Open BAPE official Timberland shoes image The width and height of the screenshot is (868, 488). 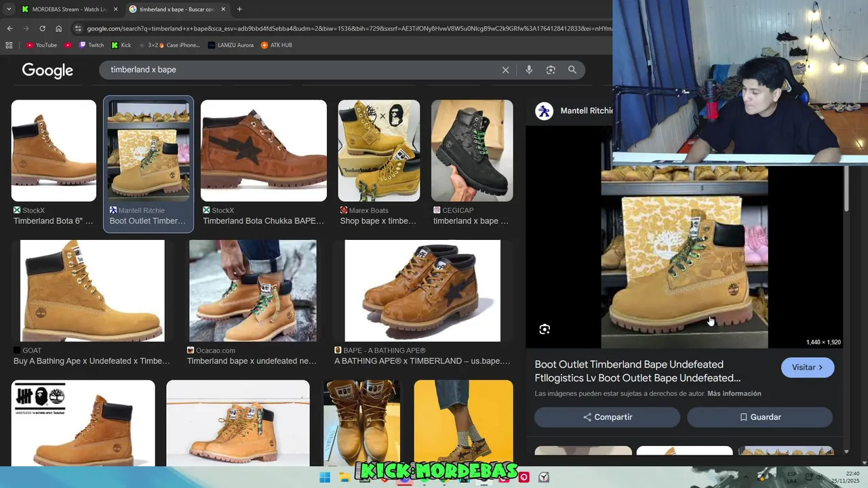tap(422, 291)
